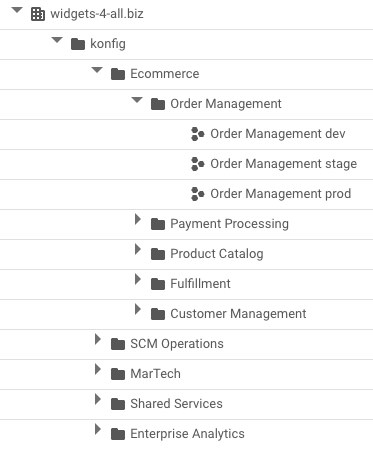Open the Order Management stage project

click(284, 164)
